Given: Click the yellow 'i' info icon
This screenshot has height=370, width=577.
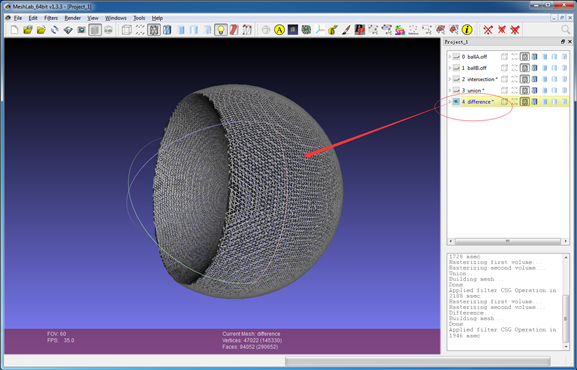Looking at the screenshot, I should (467, 30).
